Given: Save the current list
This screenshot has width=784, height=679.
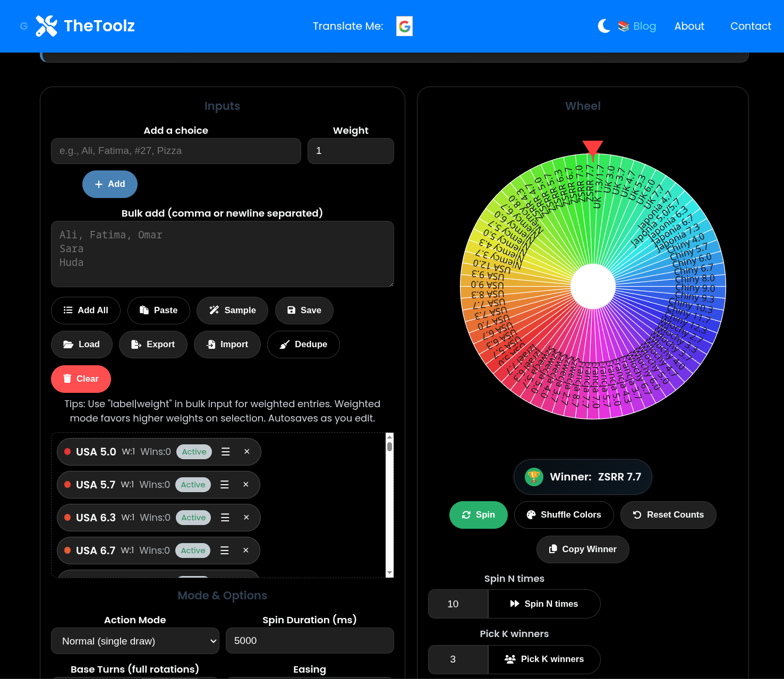Looking at the screenshot, I should point(304,311).
